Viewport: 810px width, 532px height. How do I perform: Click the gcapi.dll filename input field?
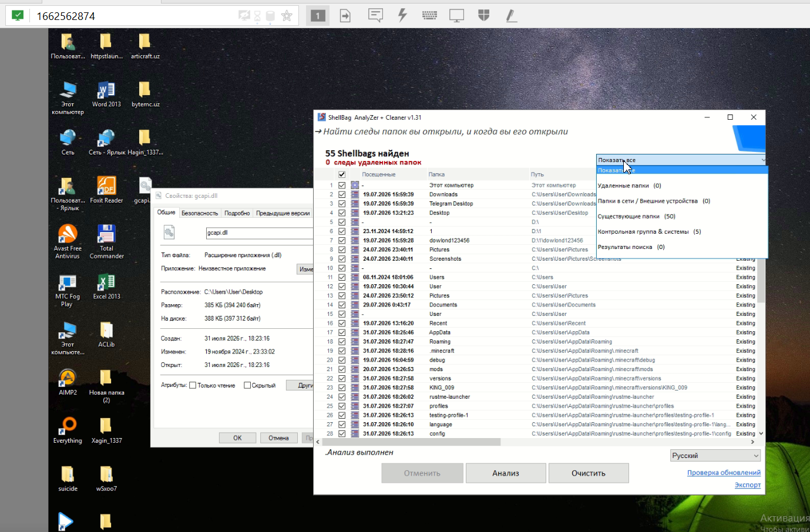click(259, 233)
